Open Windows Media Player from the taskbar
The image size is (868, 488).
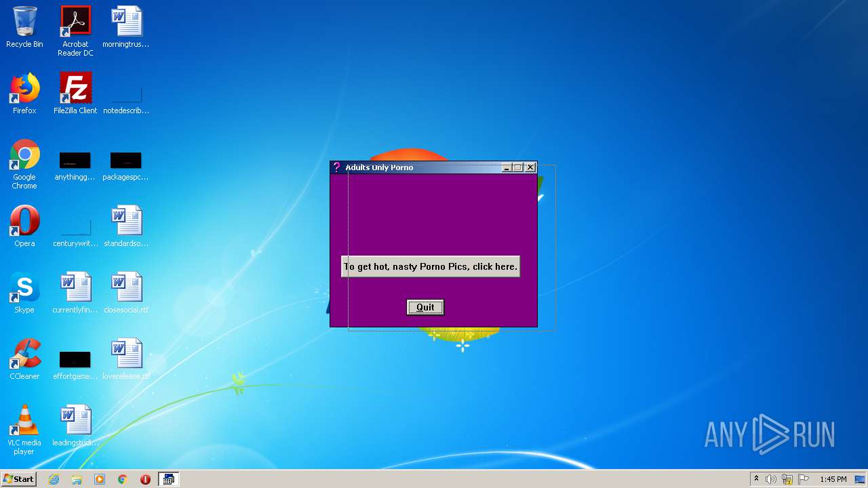click(100, 479)
